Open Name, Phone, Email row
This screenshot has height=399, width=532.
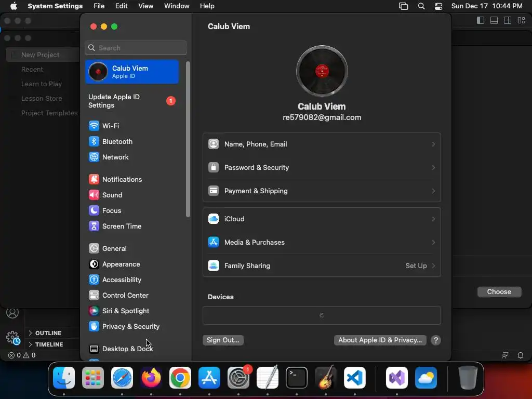click(x=322, y=144)
